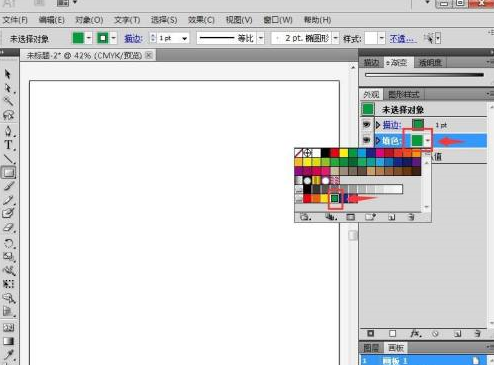Open fill swatch dropdown in 填色 row
494x365 pixels.
click(428, 141)
